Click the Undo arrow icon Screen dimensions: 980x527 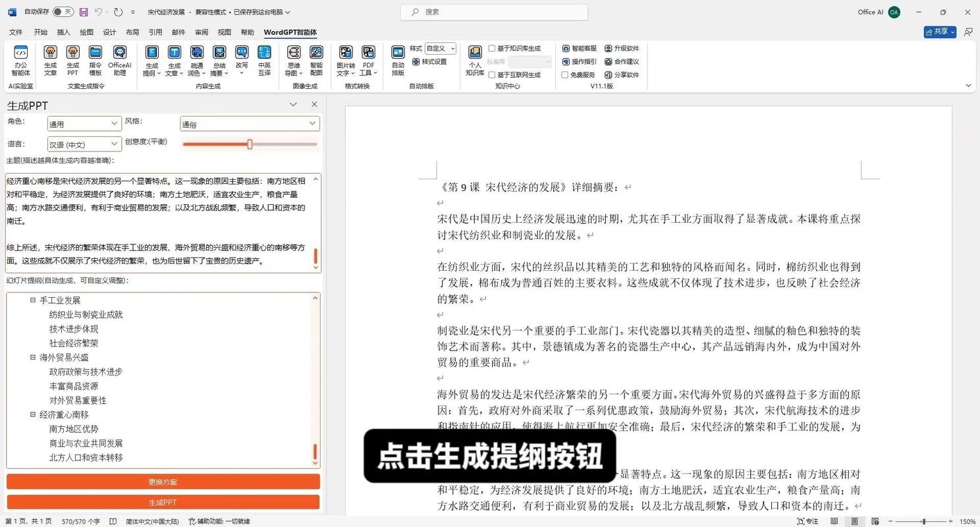tap(98, 12)
